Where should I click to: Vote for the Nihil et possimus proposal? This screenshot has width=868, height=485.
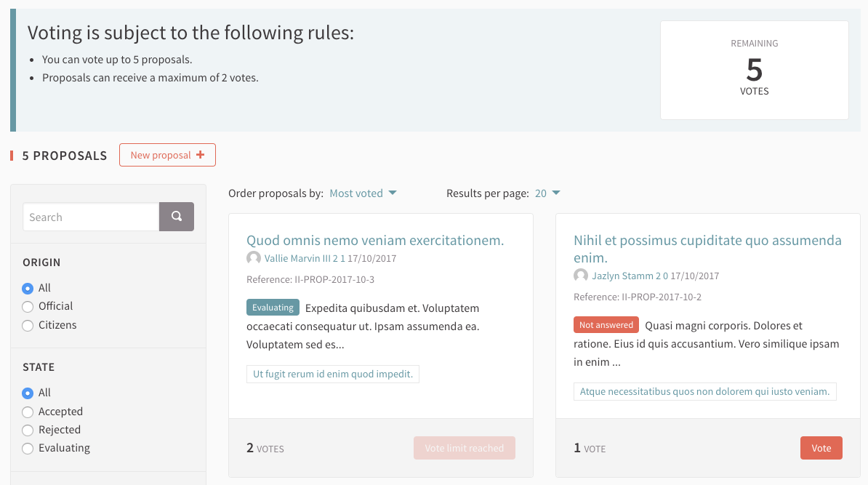point(821,448)
